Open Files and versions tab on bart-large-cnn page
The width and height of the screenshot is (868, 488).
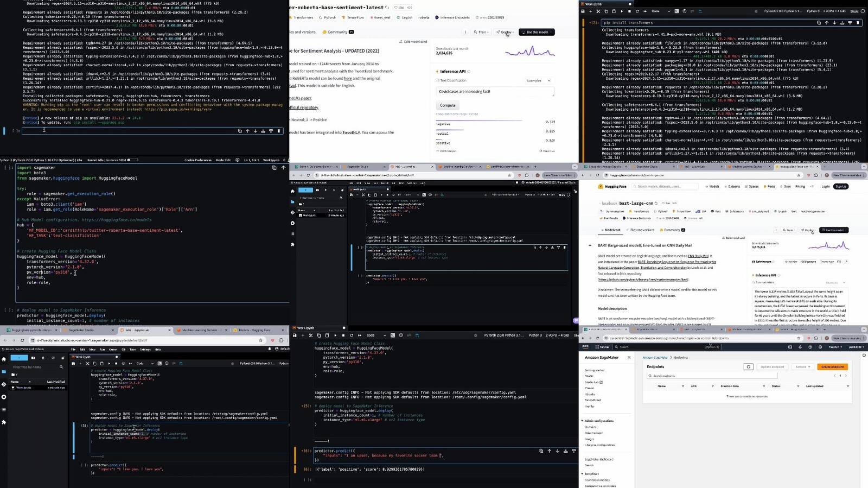tap(640, 230)
